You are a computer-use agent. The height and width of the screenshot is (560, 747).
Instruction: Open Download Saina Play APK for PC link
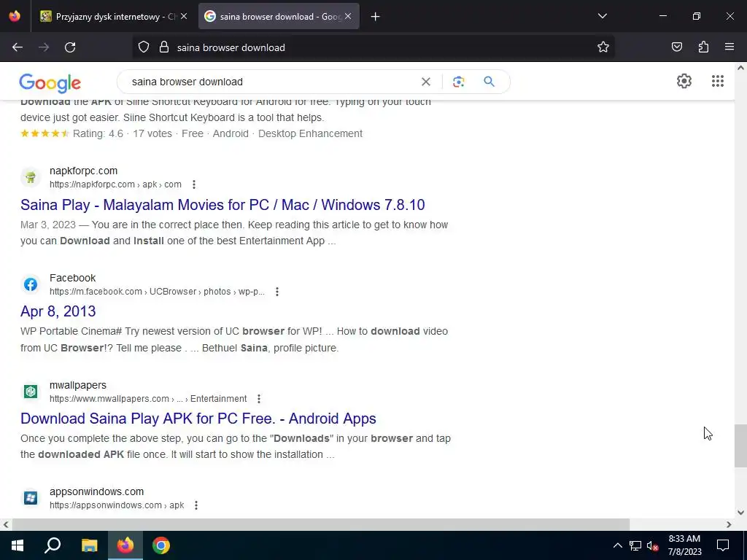tap(198, 419)
